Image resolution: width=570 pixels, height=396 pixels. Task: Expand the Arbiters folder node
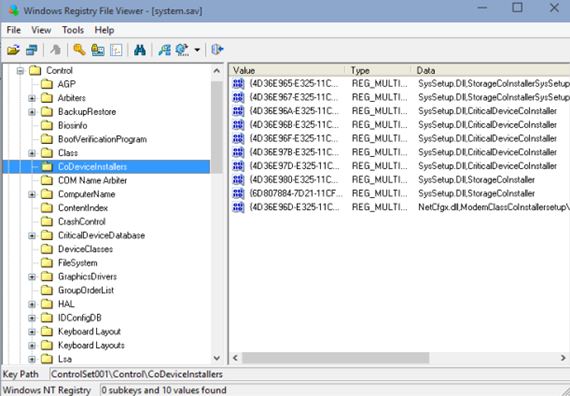click(x=32, y=98)
